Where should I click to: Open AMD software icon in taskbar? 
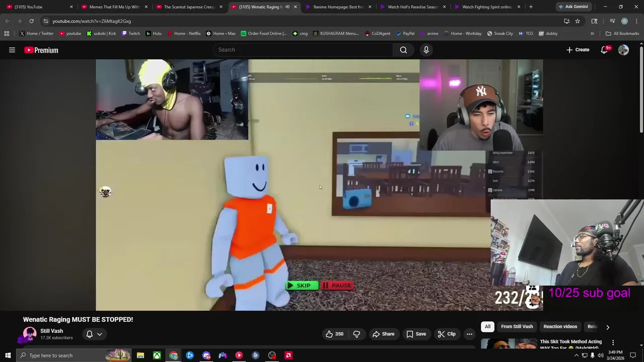pos(288,355)
